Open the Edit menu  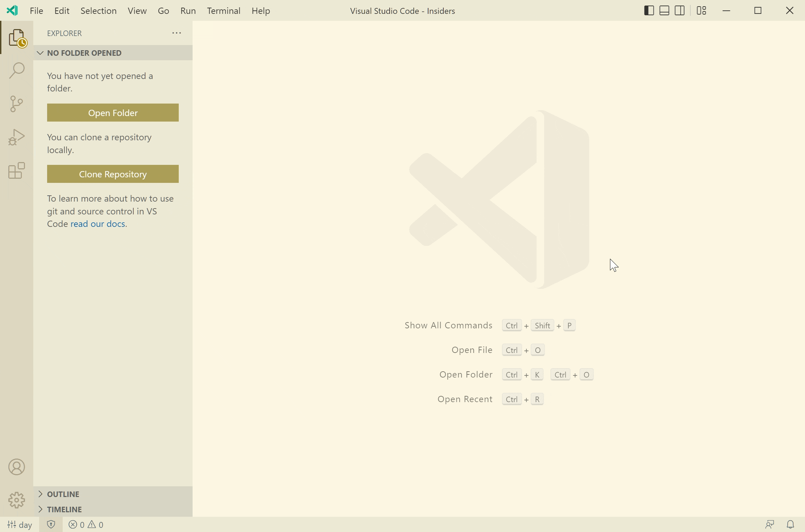[62, 11]
